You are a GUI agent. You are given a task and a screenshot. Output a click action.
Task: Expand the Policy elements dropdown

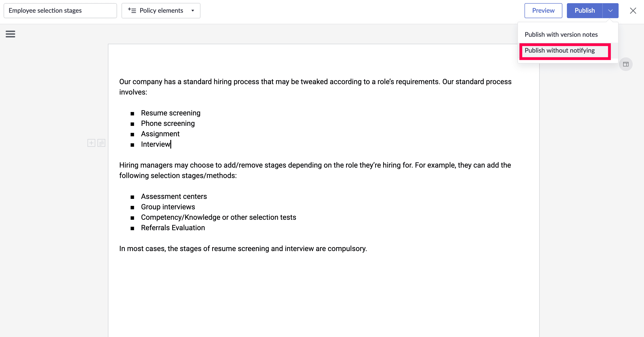[x=161, y=10]
